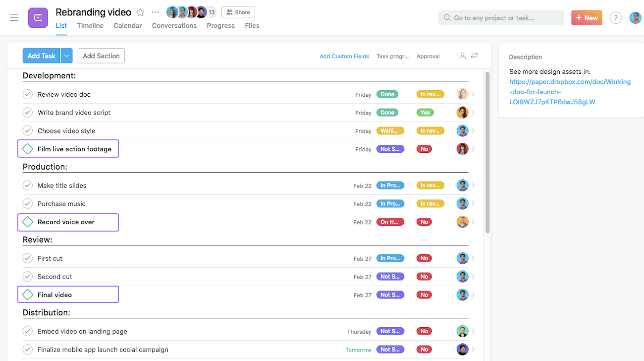644x361 pixels.
Task: Mark Review video doc as complete
Action: (27, 94)
